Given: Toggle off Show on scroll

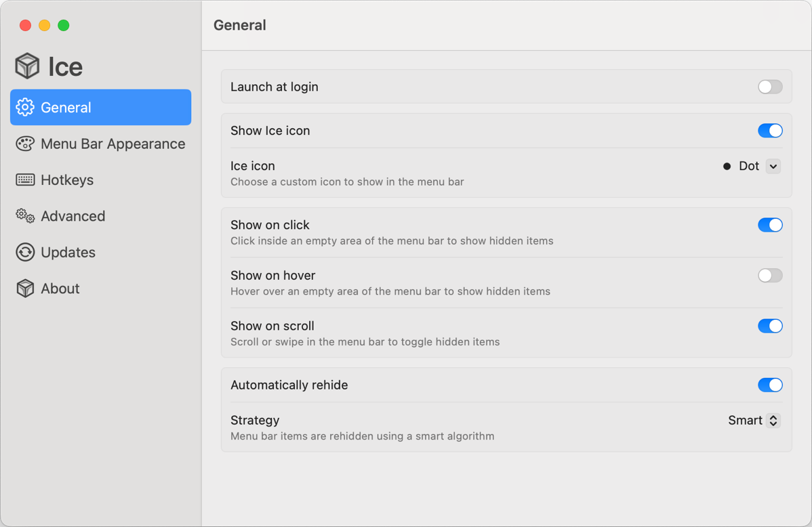Looking at the screenshot, I should pos(770,326).
